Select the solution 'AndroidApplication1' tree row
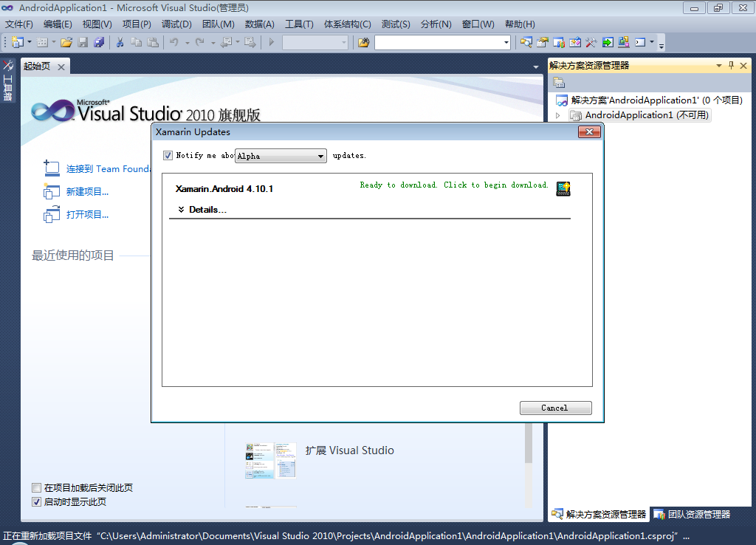The height and width of the screenshot is (545, 756). (x=650, y=100)
